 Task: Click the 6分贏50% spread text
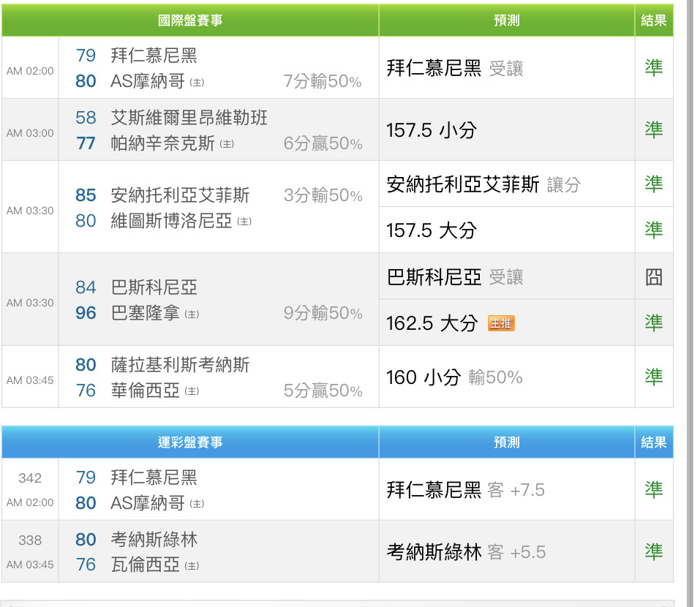(x=323, y=143)
